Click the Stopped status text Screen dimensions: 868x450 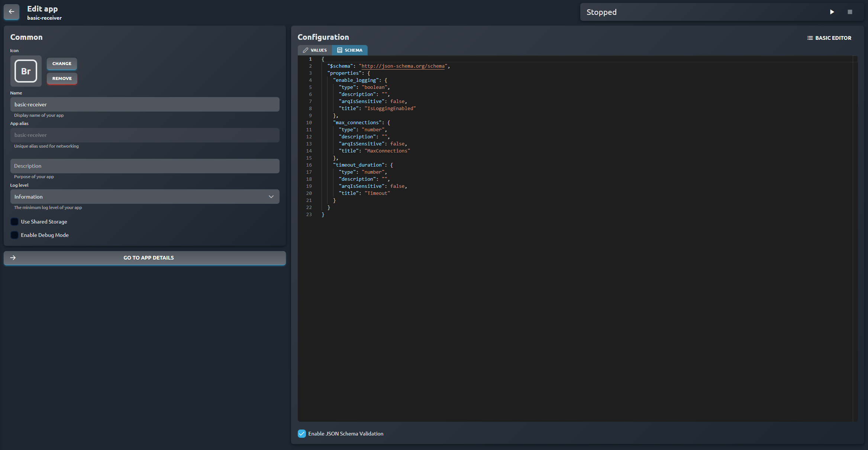point(601,12)
